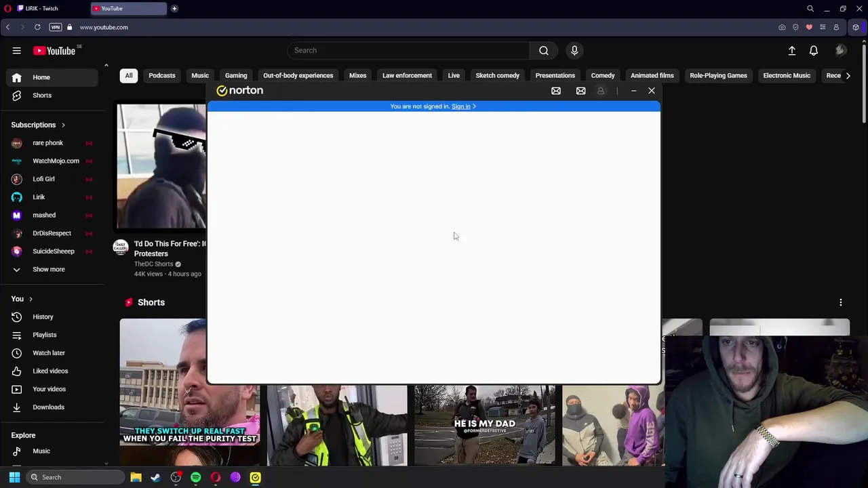Open a new tab with plus button

174,8
